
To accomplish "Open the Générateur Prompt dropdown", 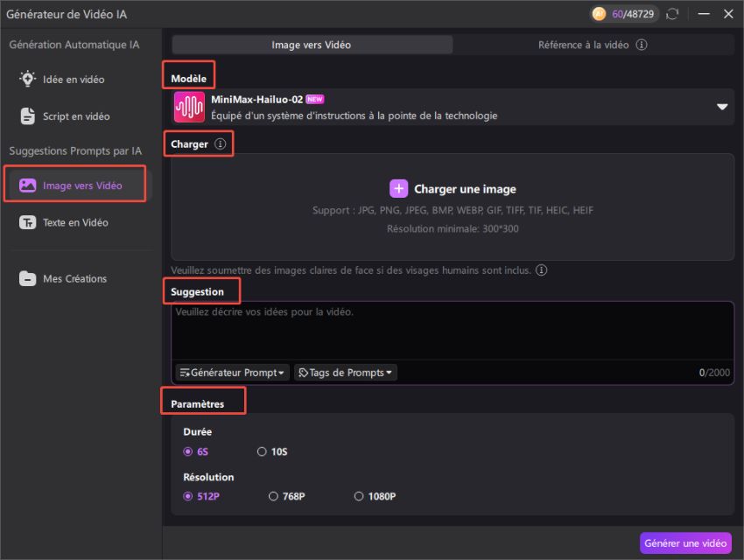I will pos(230,372).
